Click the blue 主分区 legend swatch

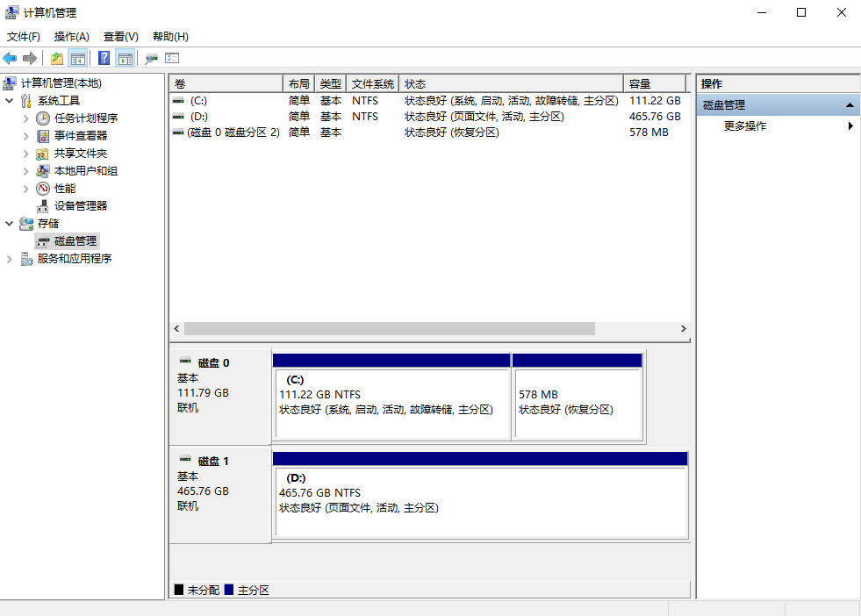[229, 590]
